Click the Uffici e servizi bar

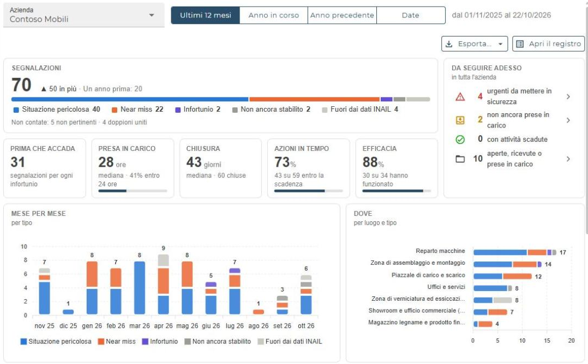coord(493,288)
